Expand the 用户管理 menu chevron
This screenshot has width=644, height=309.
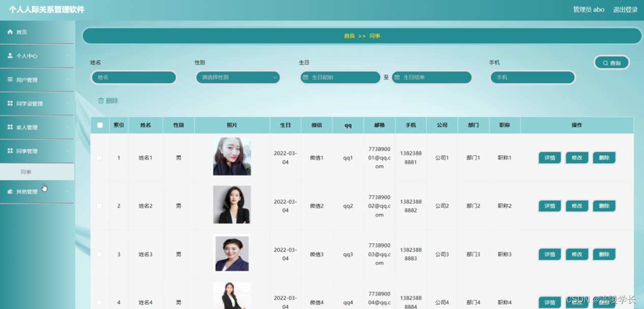[67, 80]
